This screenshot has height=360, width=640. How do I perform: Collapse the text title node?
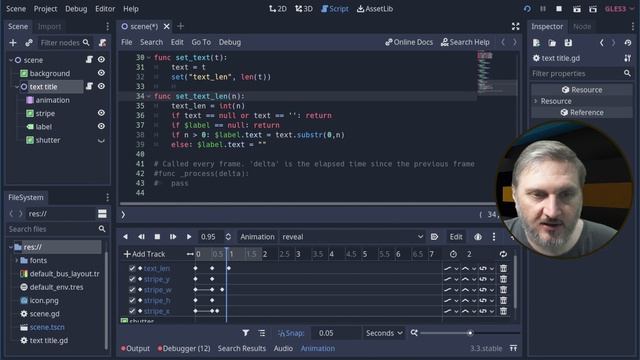(17, 87)
